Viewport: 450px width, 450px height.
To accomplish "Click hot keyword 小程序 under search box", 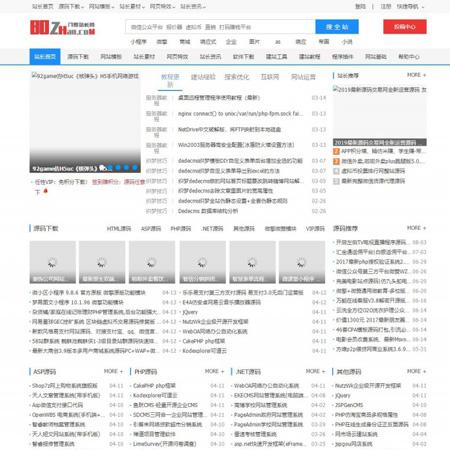I will pyautogui.click(x=138, y=42).
